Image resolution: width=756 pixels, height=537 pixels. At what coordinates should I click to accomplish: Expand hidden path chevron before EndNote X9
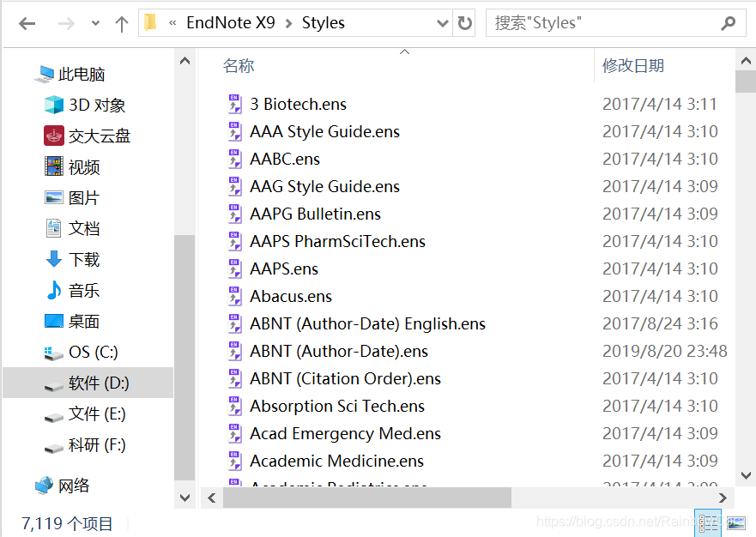tap(172, 22)
